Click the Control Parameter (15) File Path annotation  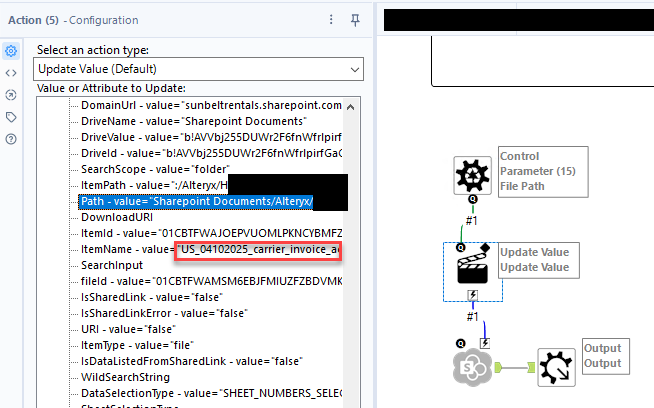click(543, 171)
